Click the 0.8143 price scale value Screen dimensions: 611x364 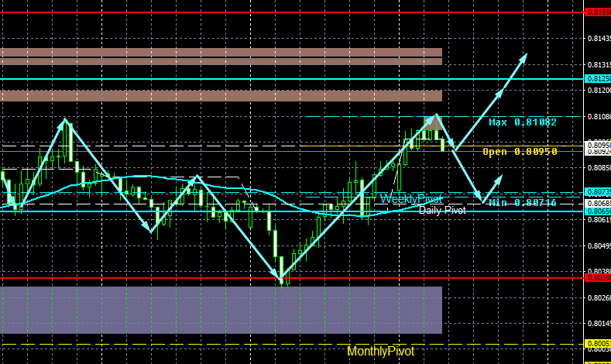point(599,38)
